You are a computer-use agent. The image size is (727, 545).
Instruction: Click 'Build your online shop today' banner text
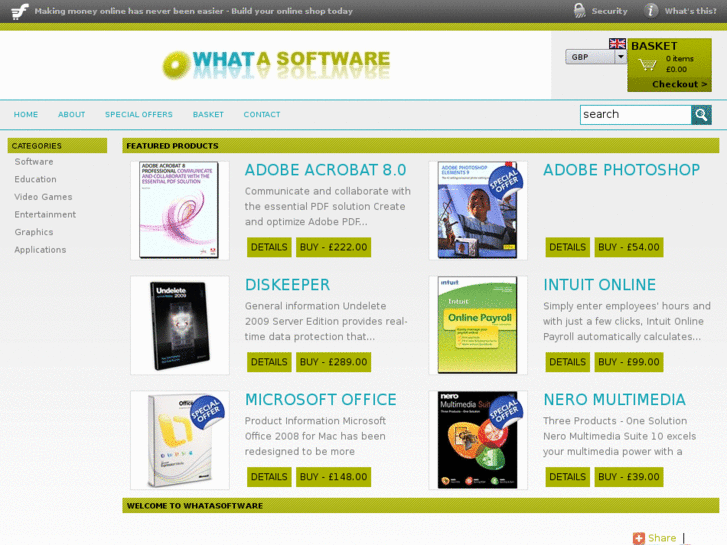tap(292, 11)
